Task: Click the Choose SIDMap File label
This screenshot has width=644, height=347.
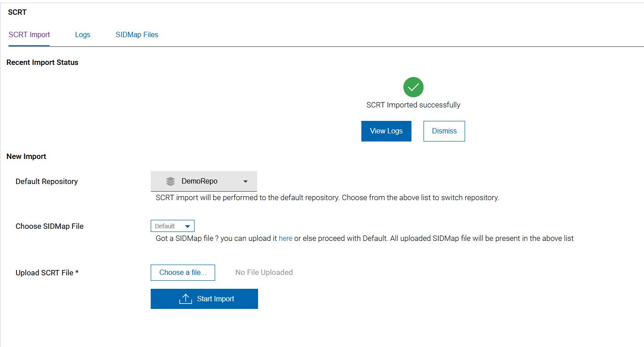Action: (50, 226)
